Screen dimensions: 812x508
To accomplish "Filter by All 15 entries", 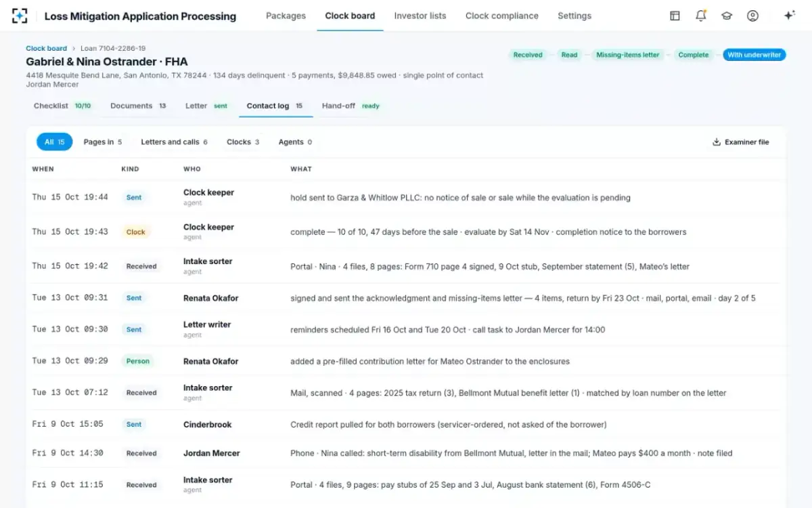I will click(54, 142).
